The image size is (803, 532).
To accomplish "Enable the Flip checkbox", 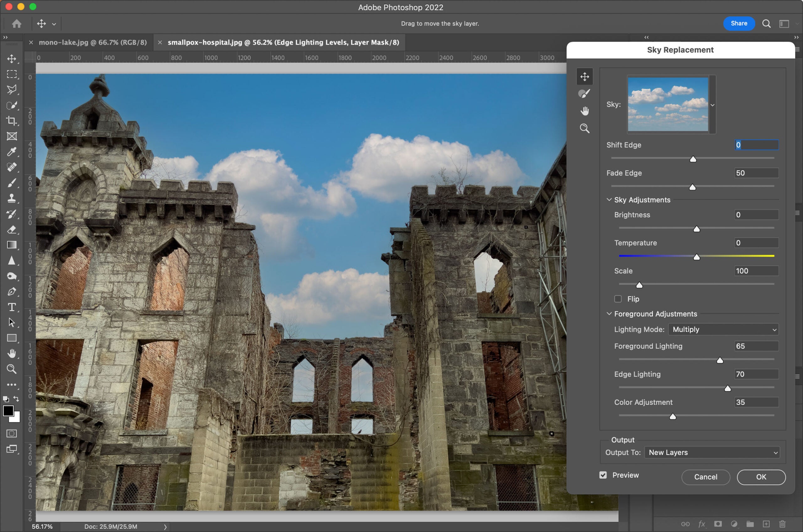I will pyautogui.click(x=618, y=299).
